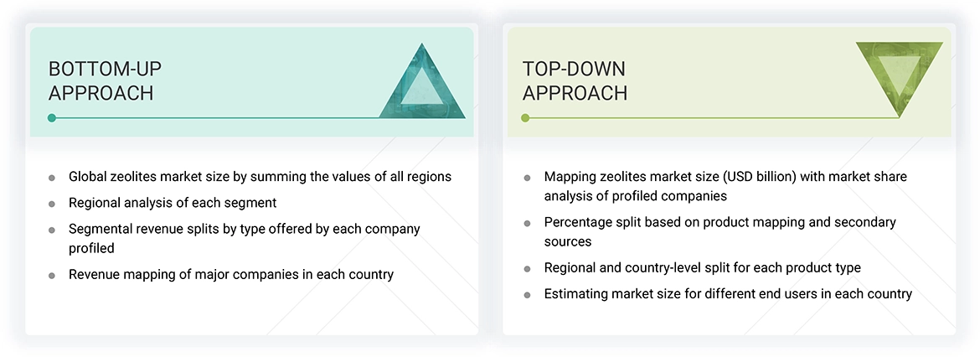
Task: Click the teal upward triangle icon
Action: [x=423, y=85]
